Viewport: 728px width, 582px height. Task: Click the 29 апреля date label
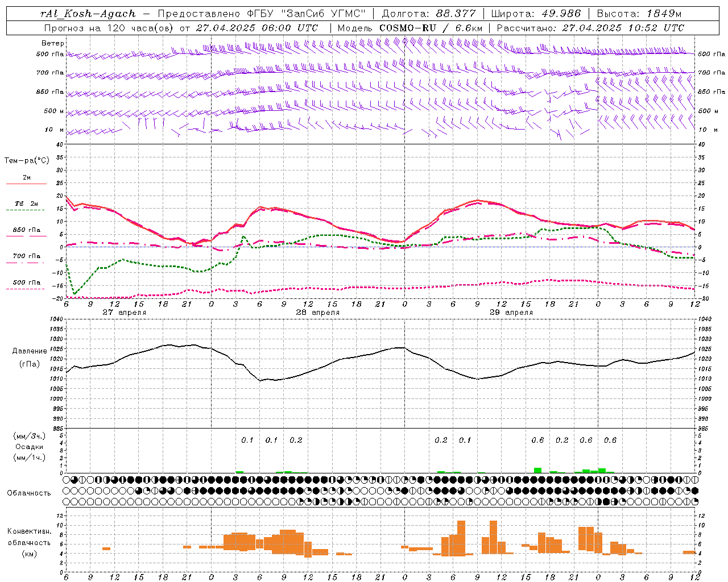[x=511, y=312]
